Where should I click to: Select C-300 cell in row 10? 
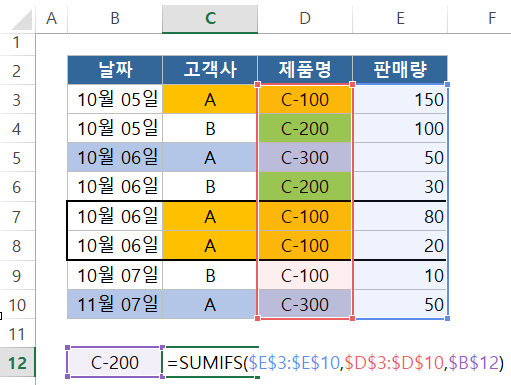click(x=305, y=304)
